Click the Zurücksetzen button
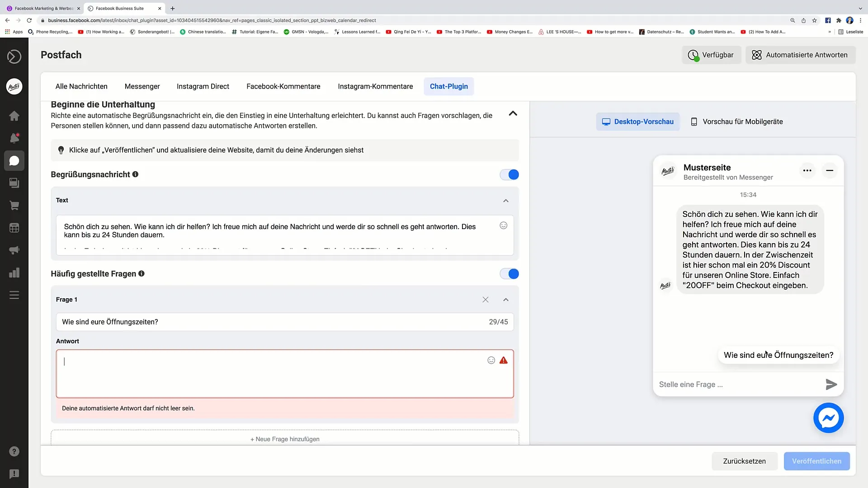 click(x=744, y=461)
